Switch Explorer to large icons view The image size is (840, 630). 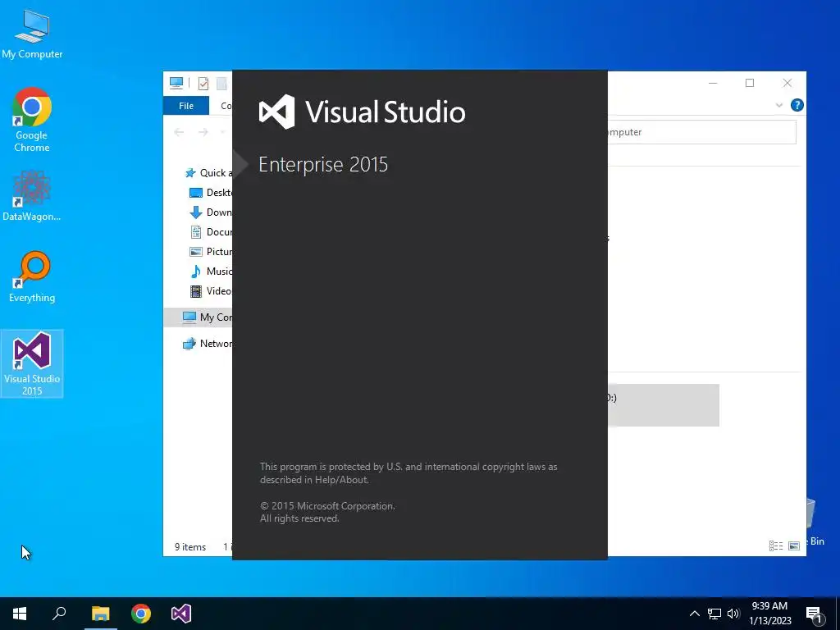[x=794, y=546]
